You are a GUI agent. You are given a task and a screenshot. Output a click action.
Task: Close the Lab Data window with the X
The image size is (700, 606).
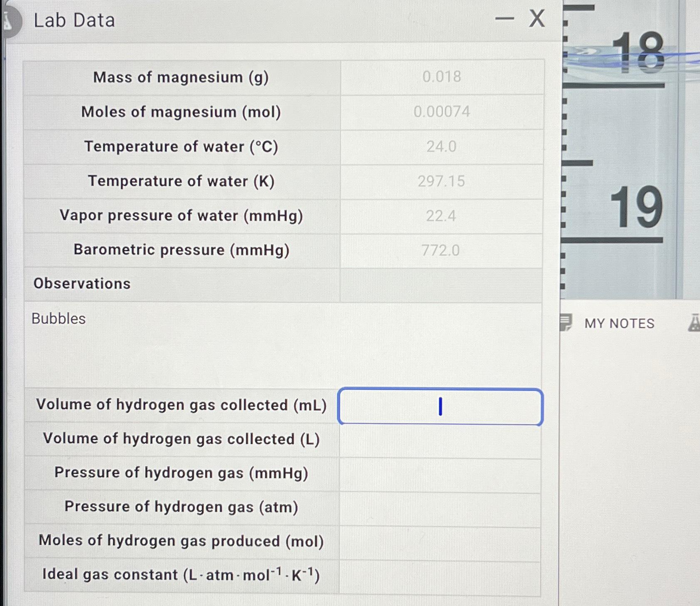(x=537, y=18)
